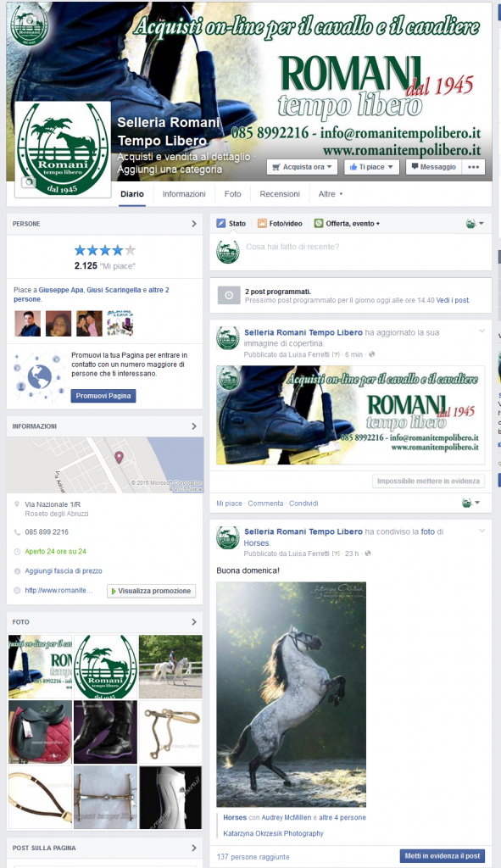
Task: Expand the Post sulla pagina section chevron
Action: pyautogui.click(x=194, y=848)
